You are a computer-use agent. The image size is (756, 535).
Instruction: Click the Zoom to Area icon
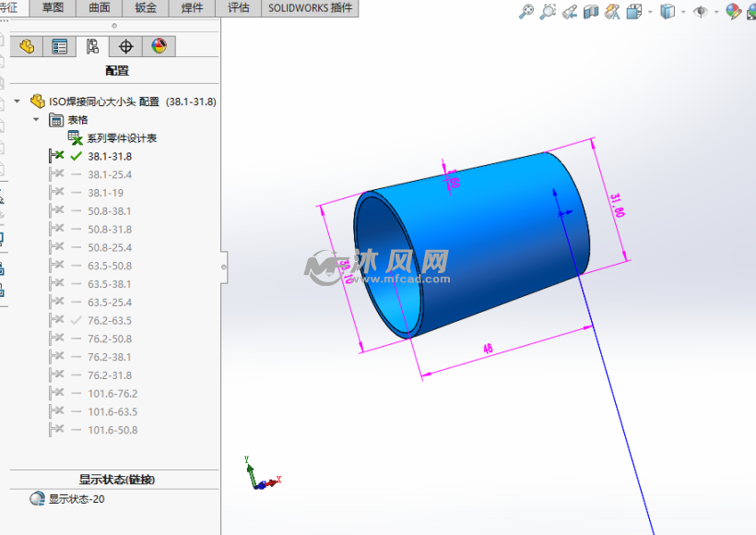coord(548,12)
